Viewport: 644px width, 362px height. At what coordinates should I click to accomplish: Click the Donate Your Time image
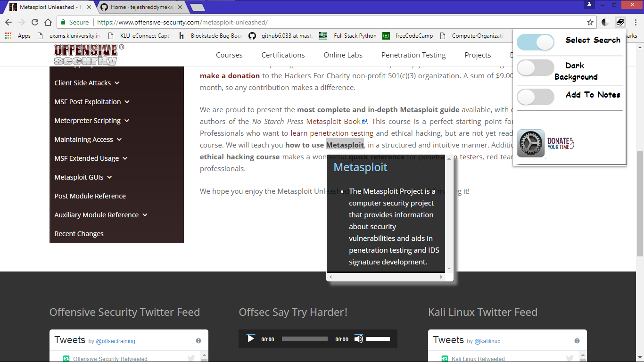coord(561,143)
